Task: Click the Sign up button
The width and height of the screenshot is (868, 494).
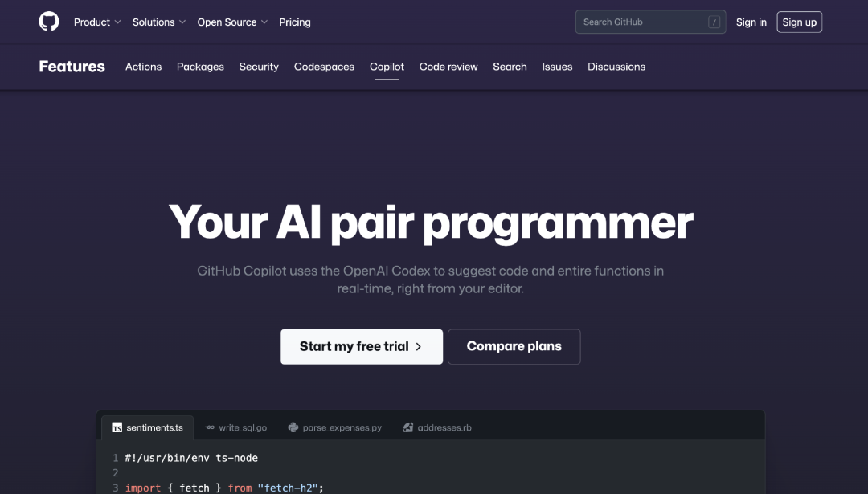Action: coord(800,22)
